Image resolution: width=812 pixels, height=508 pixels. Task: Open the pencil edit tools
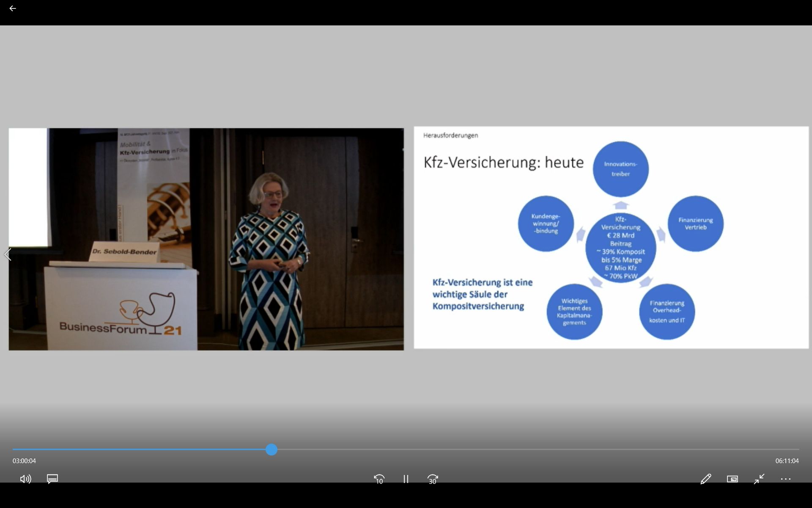[x=705, y=479]
